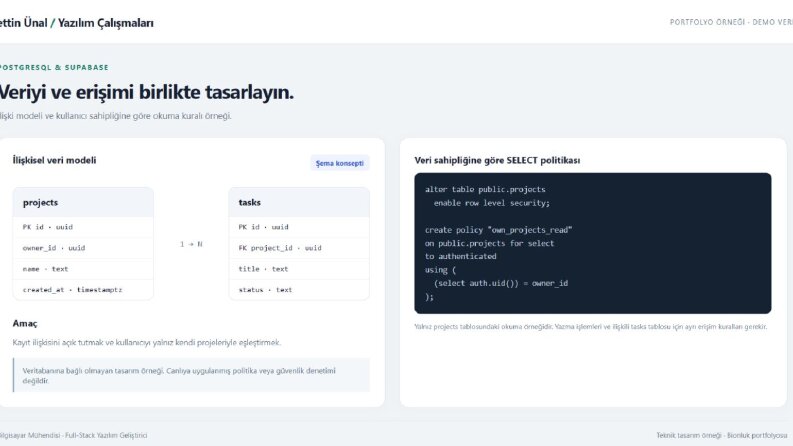Click code line '(select auth.uid()) = owner_id'

coord(501,283)
